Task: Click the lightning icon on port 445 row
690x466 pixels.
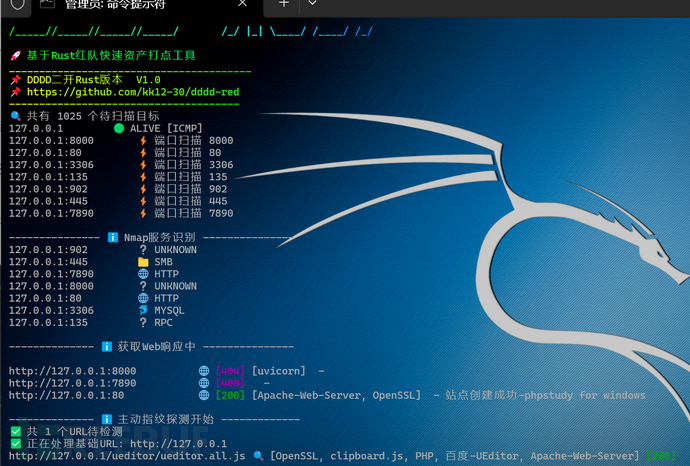Action: pyautogui.click(x=143, y=201)
